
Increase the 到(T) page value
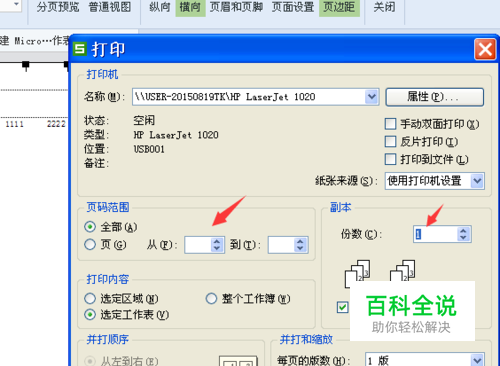point(300,241)
